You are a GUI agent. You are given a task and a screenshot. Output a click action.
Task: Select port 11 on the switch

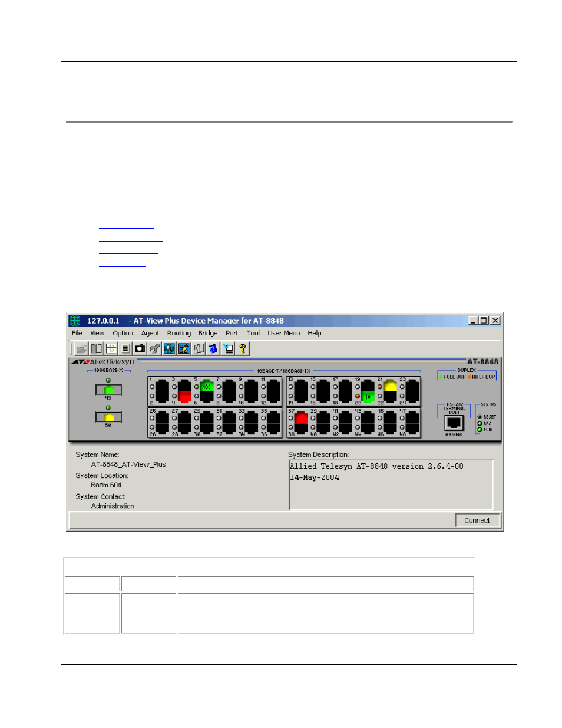point(274,386)
